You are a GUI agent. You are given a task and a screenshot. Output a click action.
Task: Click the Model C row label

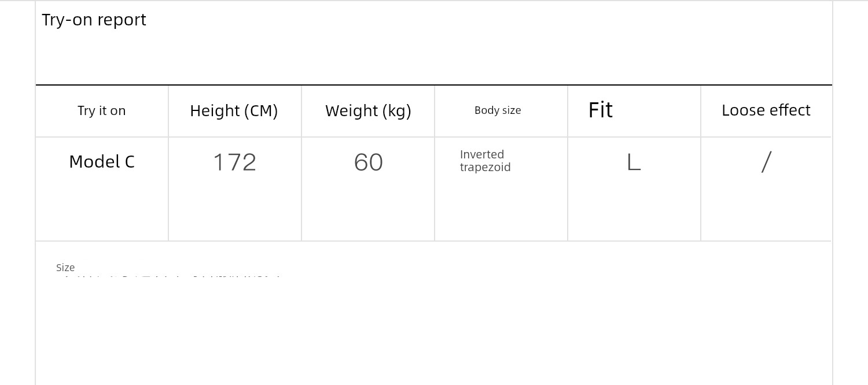pos(102,162)
